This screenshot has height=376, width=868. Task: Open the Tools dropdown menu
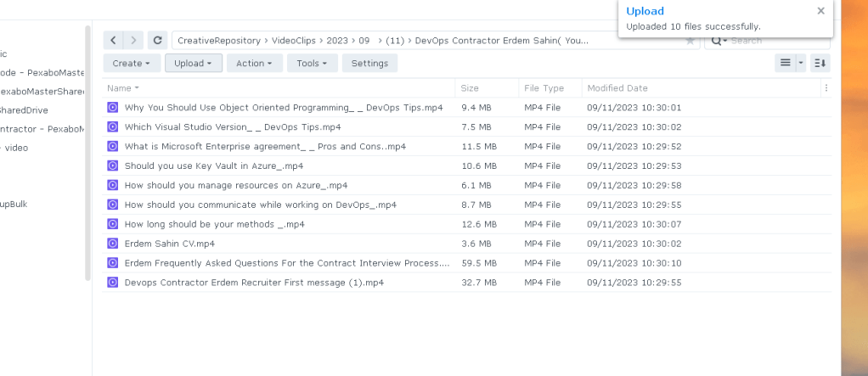[x=312, y=63]
